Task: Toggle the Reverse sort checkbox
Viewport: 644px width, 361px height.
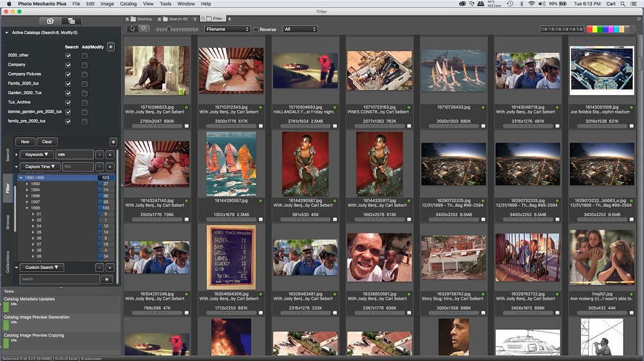Action: pyautogui.click(x=256, y=30)
